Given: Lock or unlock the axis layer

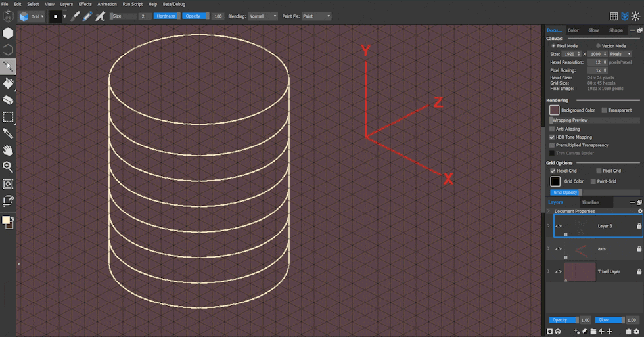Looking at the screenshot, I should click(x=639, y=249).
